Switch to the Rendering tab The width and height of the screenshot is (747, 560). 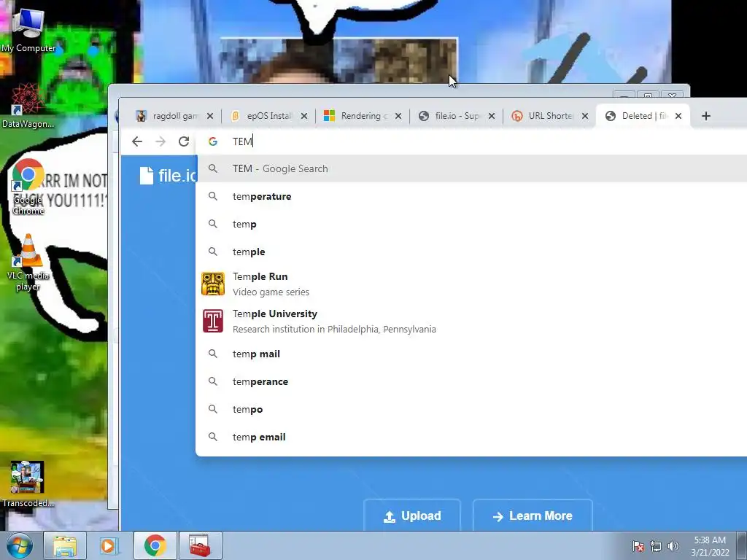pyautogui.click(x=363, y=116)
